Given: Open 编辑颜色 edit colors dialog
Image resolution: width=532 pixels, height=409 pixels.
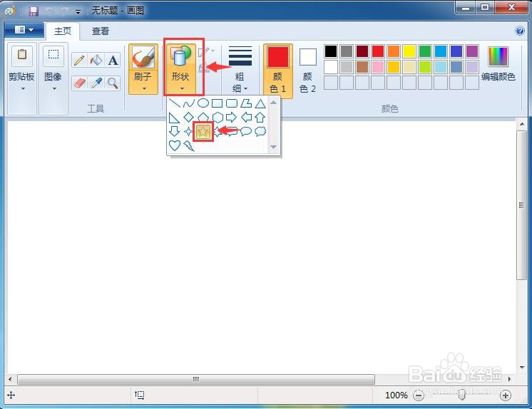Looking at the screenshot, I should (x=498, y=64).
